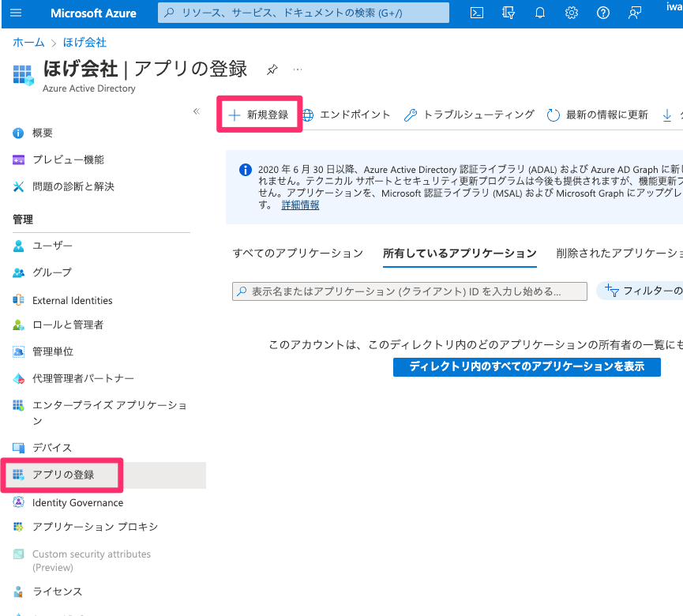
Task: Open Cloud Shell from the top bar
Action: tap(476, 13)
